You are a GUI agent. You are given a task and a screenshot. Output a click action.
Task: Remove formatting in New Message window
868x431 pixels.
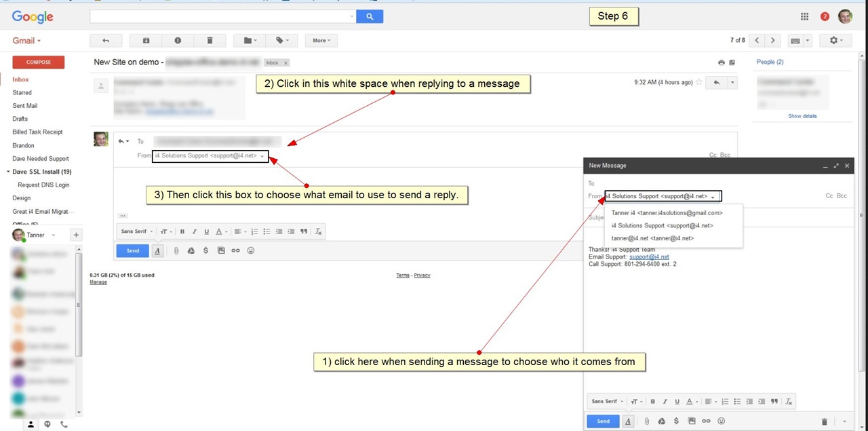789,402
